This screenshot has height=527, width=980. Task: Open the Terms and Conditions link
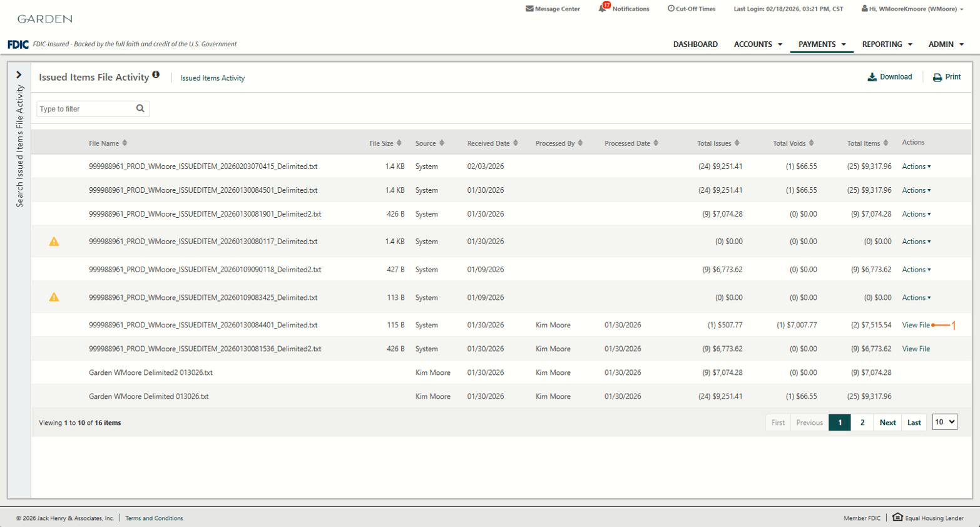tap(154, 518)
